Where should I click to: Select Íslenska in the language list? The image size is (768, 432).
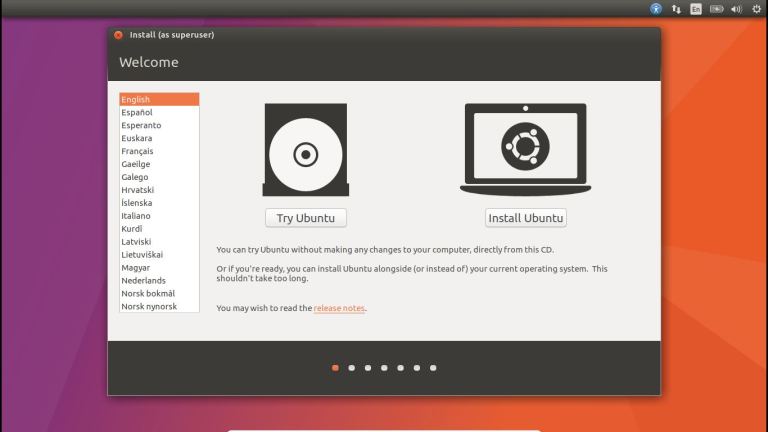click(x=159, y=203)
